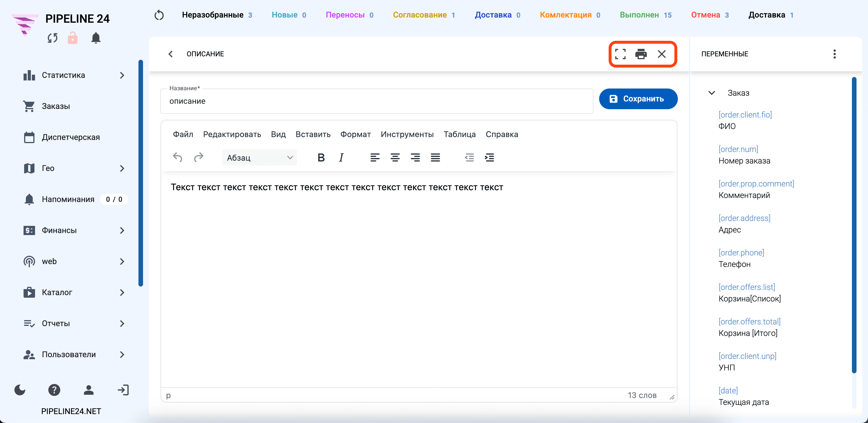
Task: Click the fullscreen expand icon
Action: (620, 54)
